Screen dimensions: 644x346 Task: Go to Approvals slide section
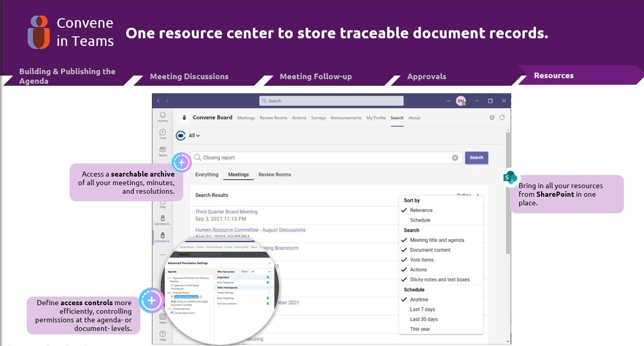[427, 77]
